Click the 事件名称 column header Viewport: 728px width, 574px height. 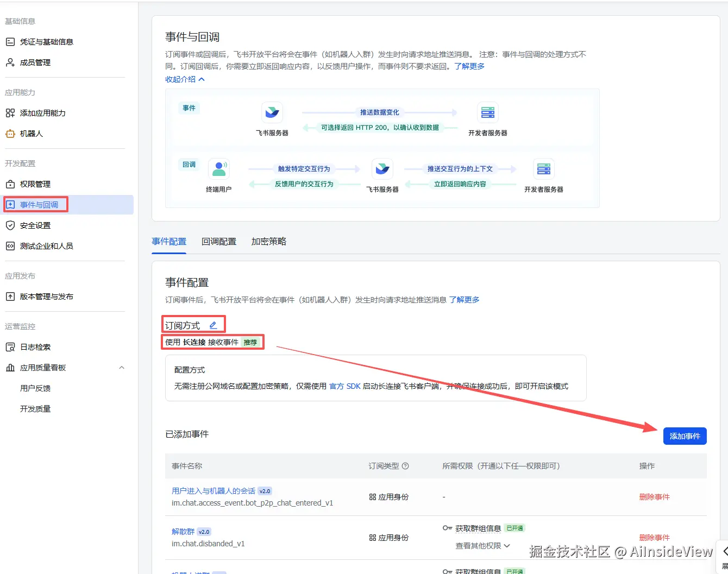(x=187, y=466)
